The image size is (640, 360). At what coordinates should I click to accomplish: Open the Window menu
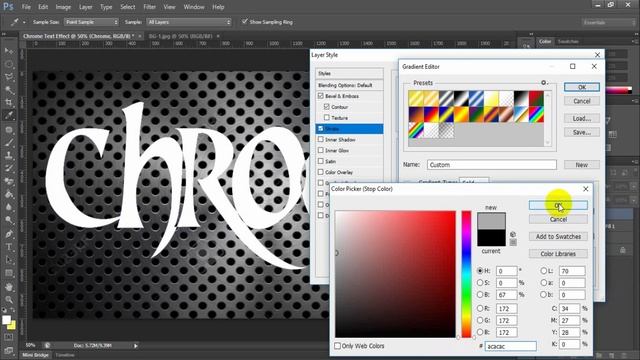tap(194, 7)
